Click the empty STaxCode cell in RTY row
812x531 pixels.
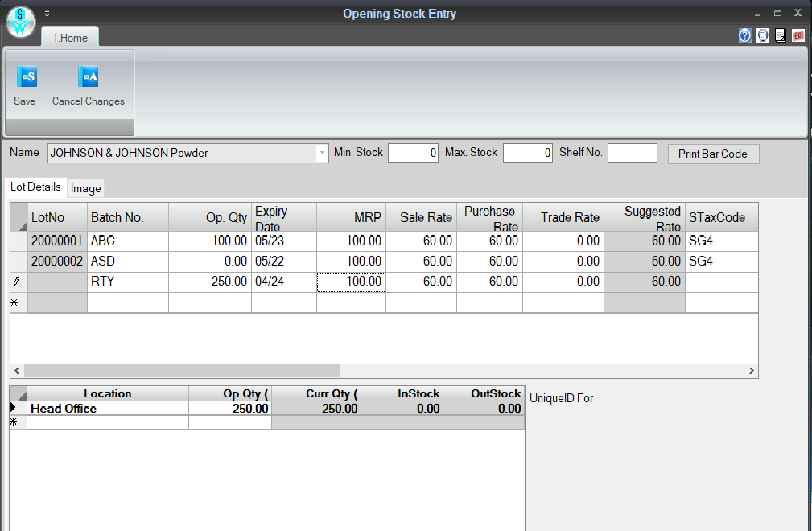click(x=722, y=282)
